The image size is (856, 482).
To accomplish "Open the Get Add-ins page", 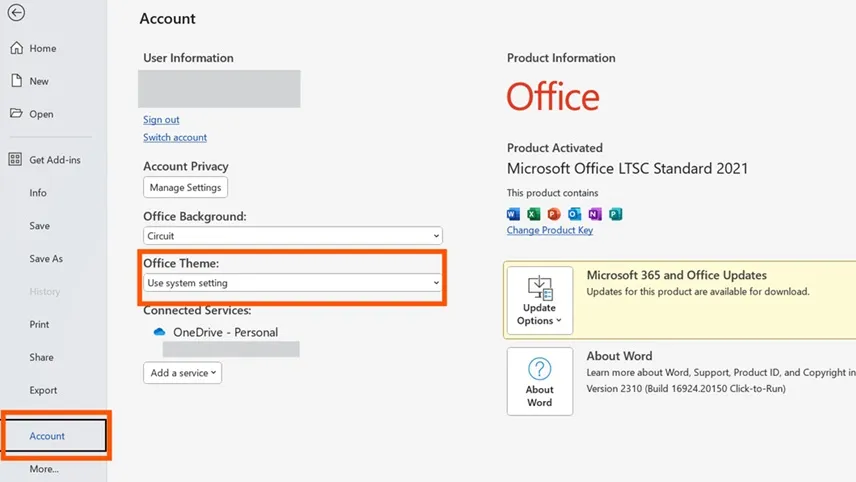I will click(54, 160).
